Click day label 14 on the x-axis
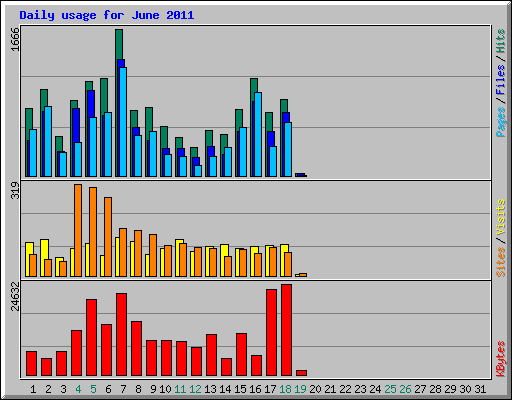The width and height of the screenshot is (512, 400). point(225,389)
